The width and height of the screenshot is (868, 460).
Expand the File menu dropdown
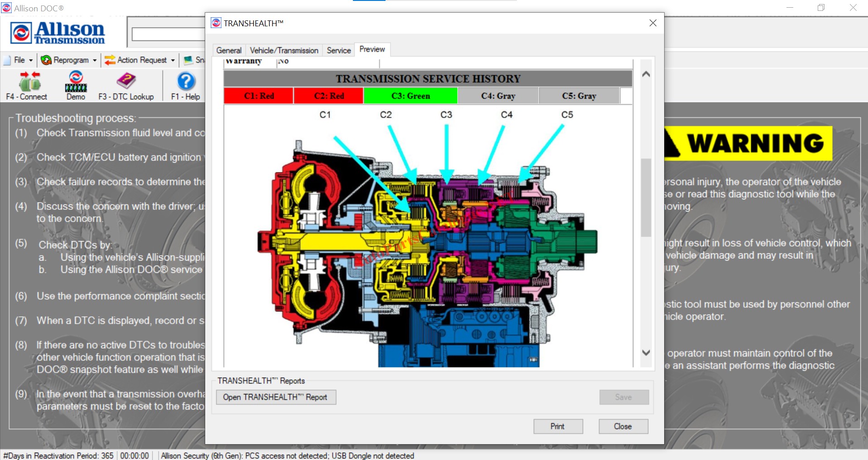point(31,60)
